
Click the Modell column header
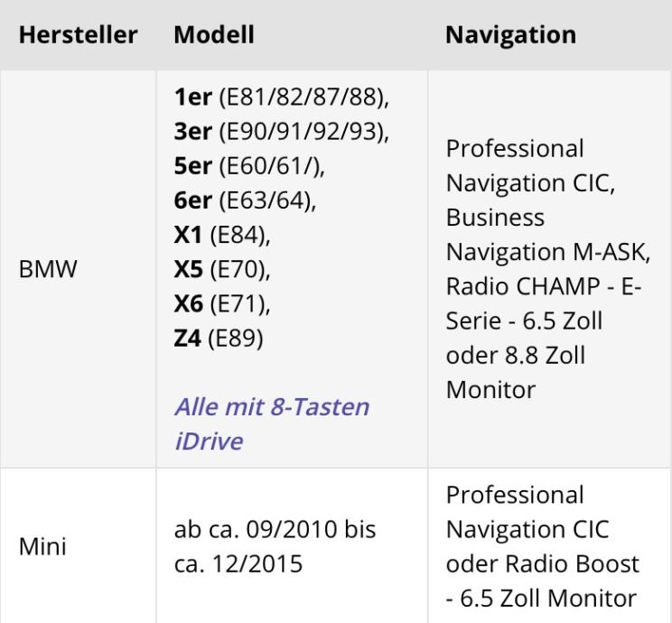pos(214,35)
